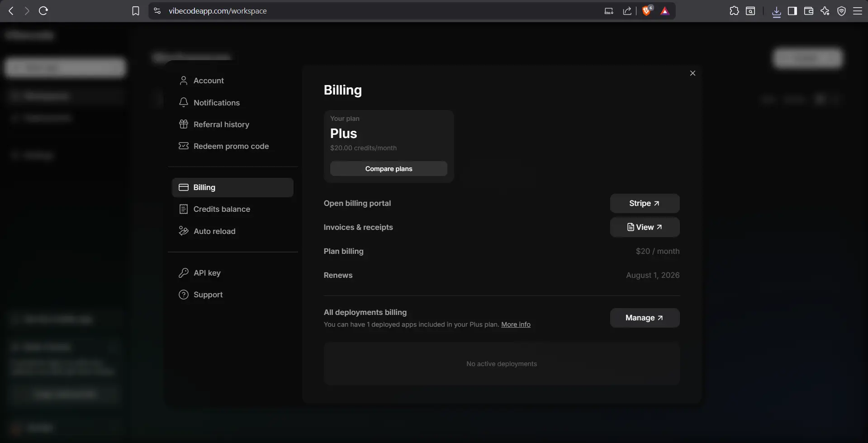Click the Billing card icon
This screenshot has height=443, width=868.
pyautogui.click(x=183, y=187)
